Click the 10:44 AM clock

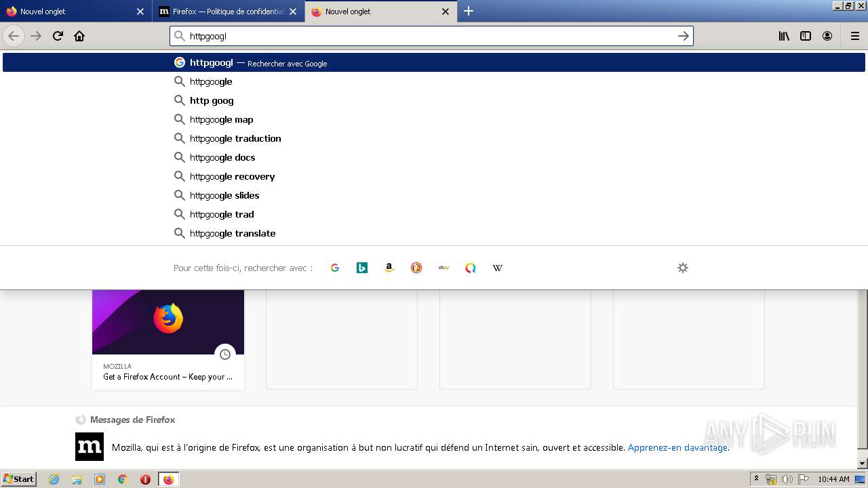click(x=833, y=479)
